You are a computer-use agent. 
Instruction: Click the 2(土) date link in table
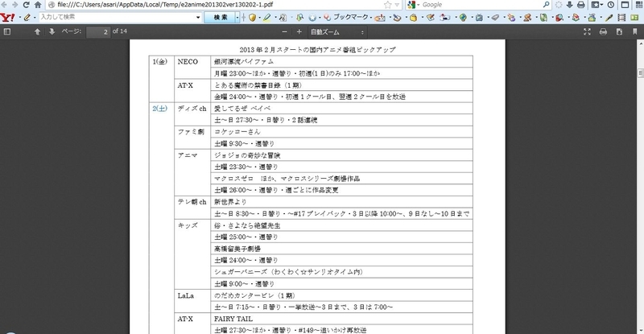(x=159, y=109)
